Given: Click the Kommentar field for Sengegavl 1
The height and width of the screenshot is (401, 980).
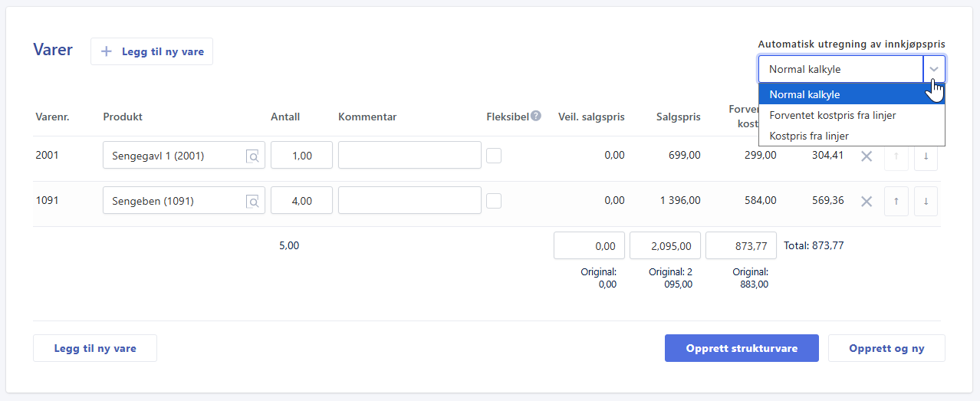Looking at the screenshot, I should (x=409, y=156).
